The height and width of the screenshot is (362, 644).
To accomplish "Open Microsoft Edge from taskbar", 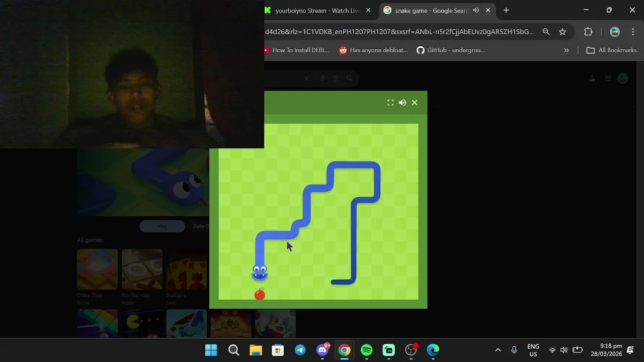I will (433, 350).
